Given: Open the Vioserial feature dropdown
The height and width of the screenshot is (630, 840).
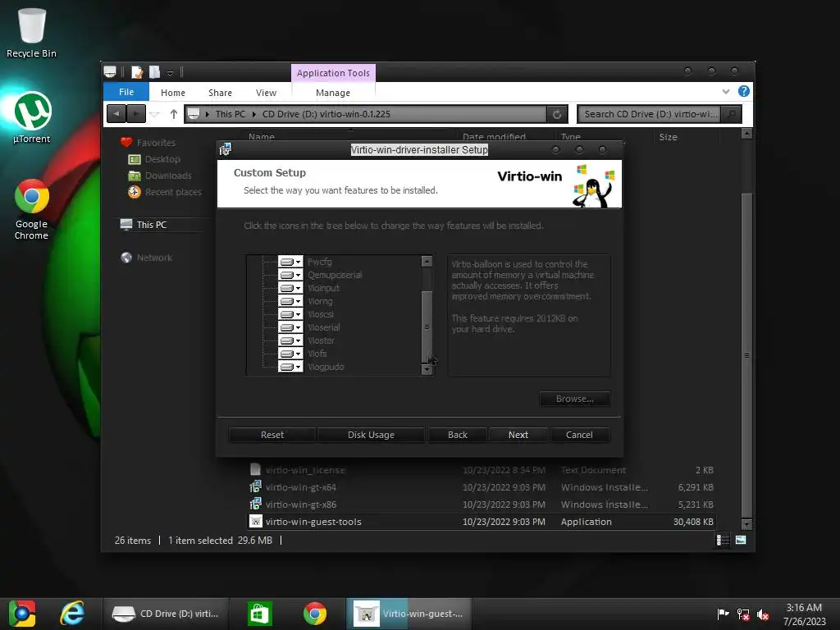Looking at the screenshot, I should point(290,327).
